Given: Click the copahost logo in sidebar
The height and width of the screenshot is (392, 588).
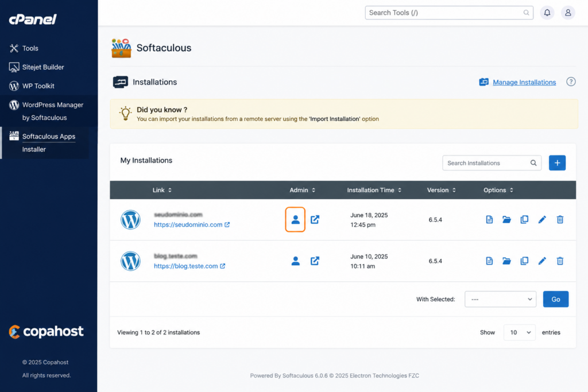Looking at the screenshot, I should pos(46,332).
